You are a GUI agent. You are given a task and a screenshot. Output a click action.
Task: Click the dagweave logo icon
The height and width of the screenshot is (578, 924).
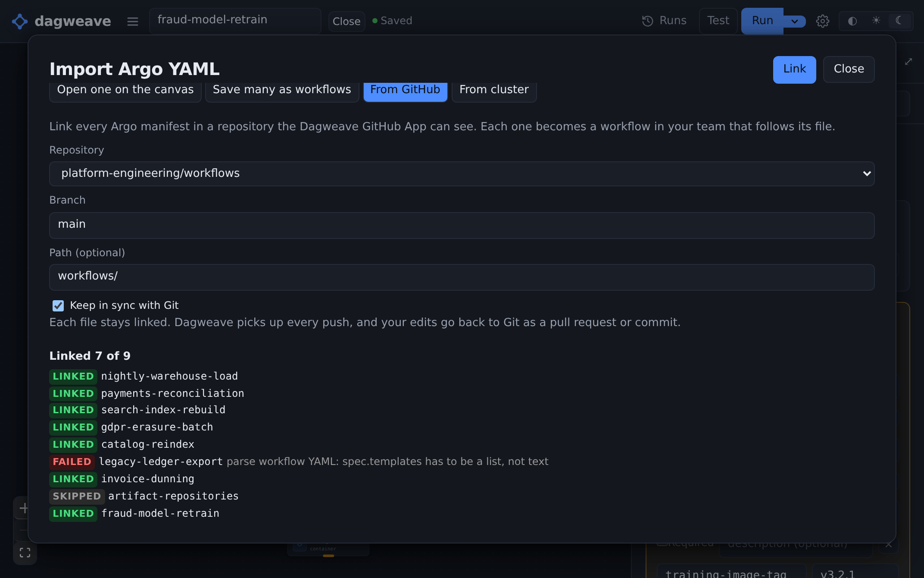point(20,21)
